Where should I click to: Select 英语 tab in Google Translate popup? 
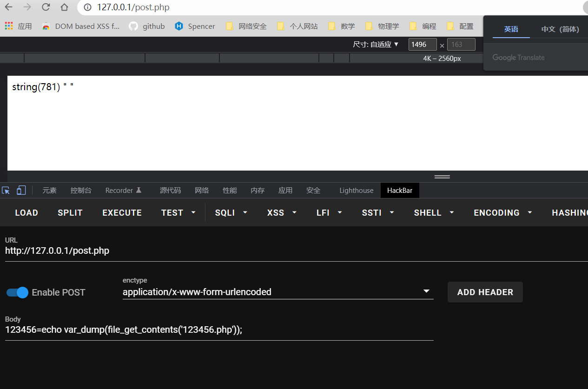tap(511, 29)
